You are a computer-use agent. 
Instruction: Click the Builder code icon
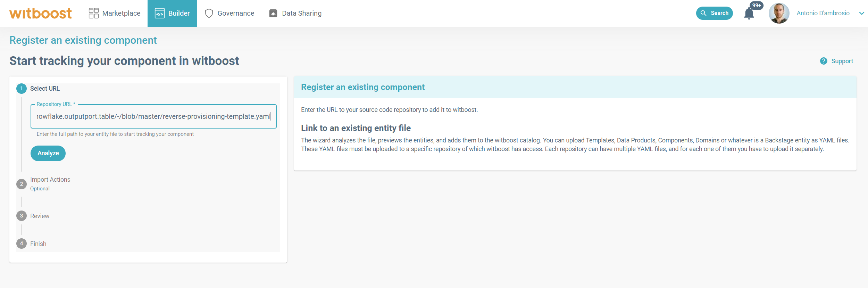(159, 13)
